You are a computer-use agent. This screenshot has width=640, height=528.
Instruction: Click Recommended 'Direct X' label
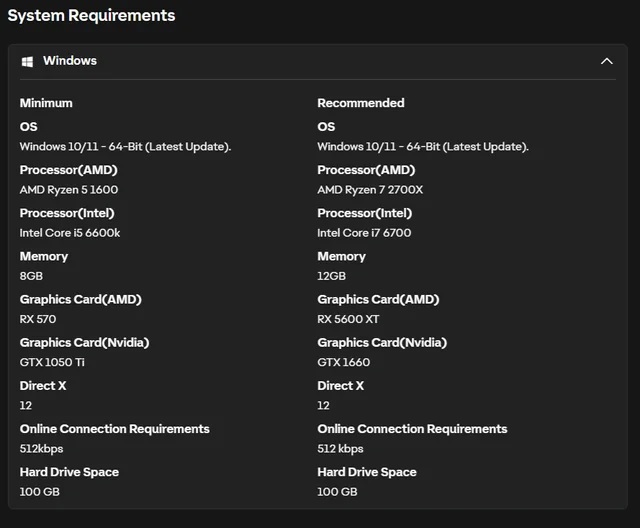(340, 386)
